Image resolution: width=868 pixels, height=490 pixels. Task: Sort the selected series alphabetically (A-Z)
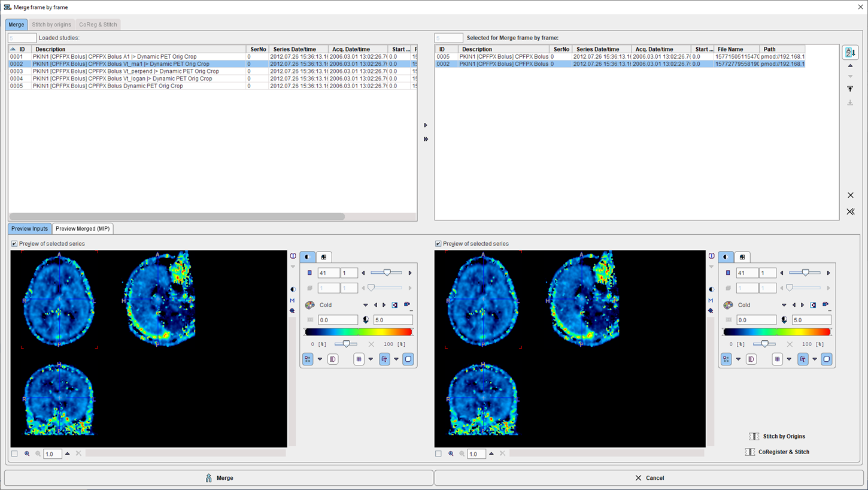click(850, 52)
